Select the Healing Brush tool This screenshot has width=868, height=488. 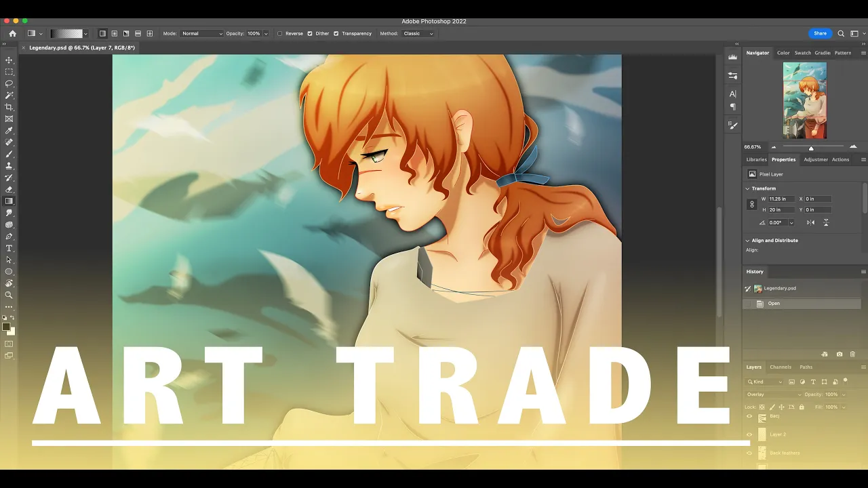click(x=9, y=142)
